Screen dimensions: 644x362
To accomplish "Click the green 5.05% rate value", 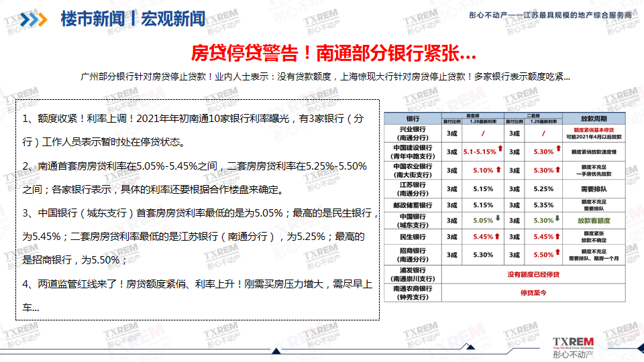I will point(483,221).
